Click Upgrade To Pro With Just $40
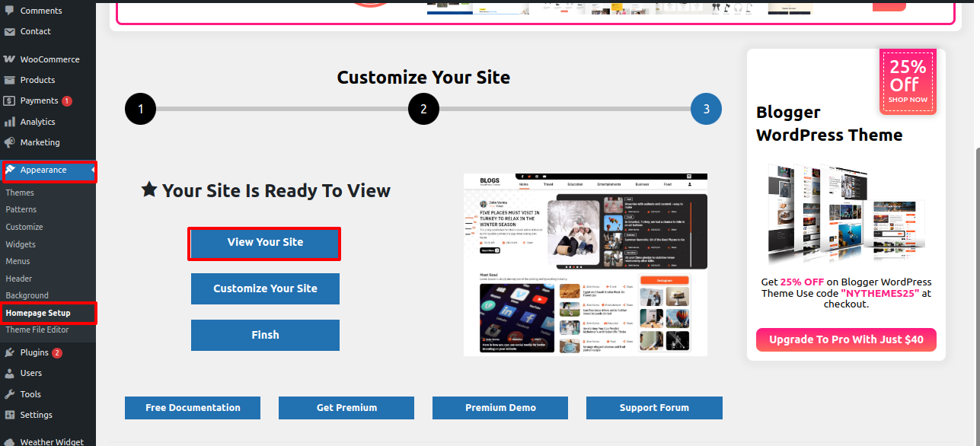 point(846,339)
